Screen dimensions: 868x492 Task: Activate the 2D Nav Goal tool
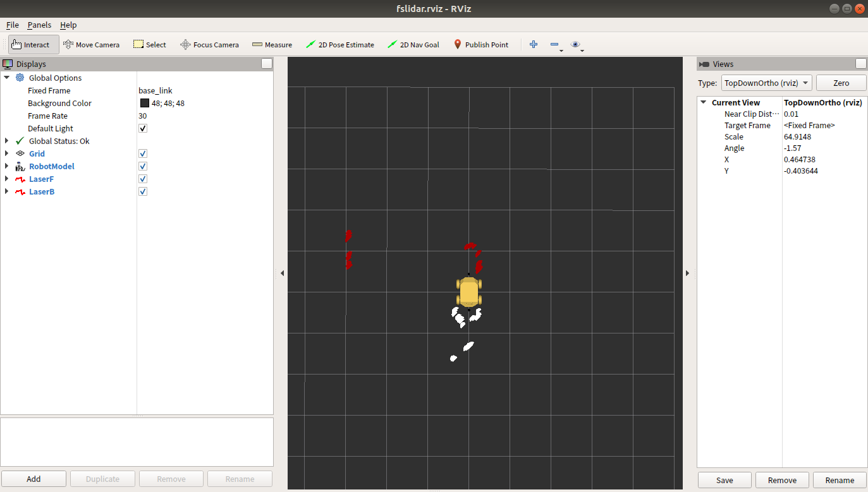pyautogui.click(x=413, y=45)
